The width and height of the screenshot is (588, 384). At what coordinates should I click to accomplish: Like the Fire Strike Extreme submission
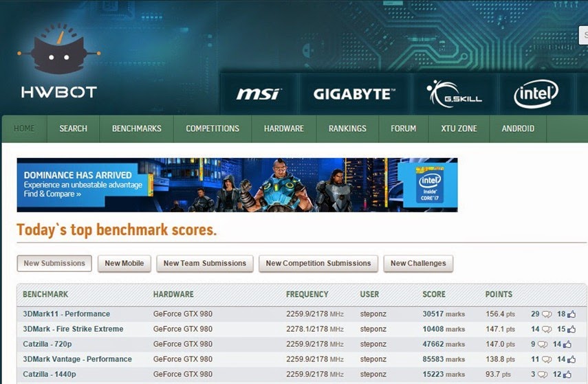pos(571,329)
